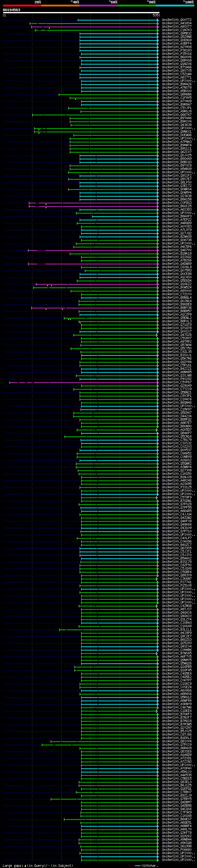Click the cyan alignment bar of UniRef100_Q00TT2

coord(118,20)
